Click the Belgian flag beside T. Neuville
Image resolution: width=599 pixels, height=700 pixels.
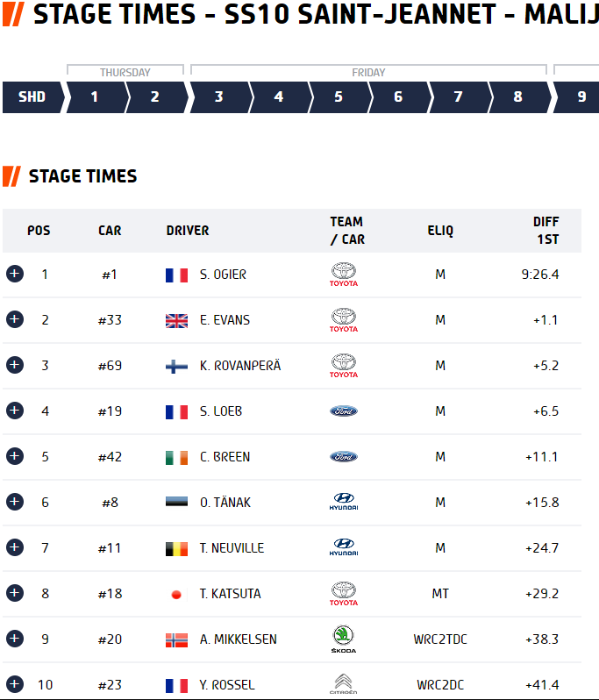pos(177,548)
